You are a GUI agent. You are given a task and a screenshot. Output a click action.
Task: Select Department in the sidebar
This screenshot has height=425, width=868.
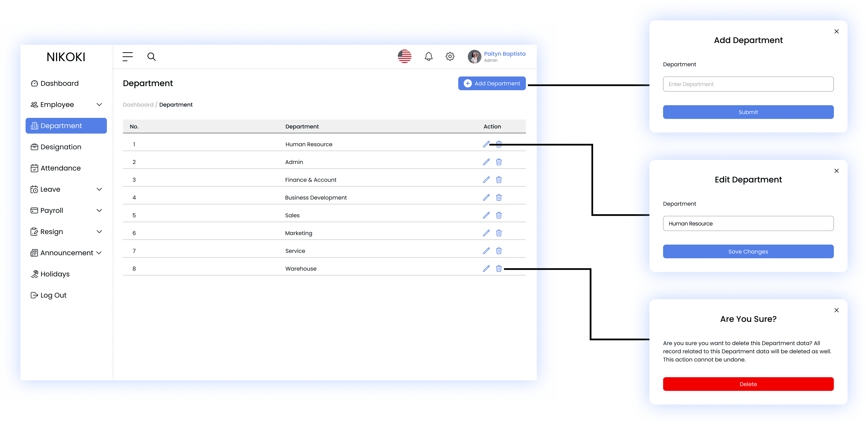coord(66,126)
